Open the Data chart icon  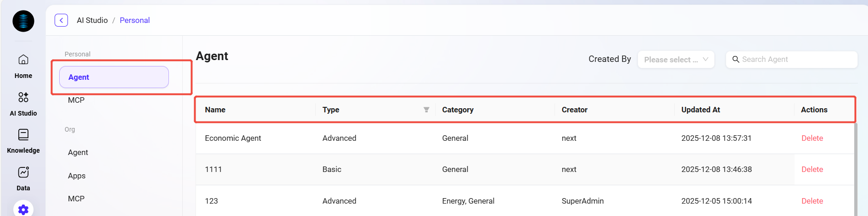coord(23,172)
